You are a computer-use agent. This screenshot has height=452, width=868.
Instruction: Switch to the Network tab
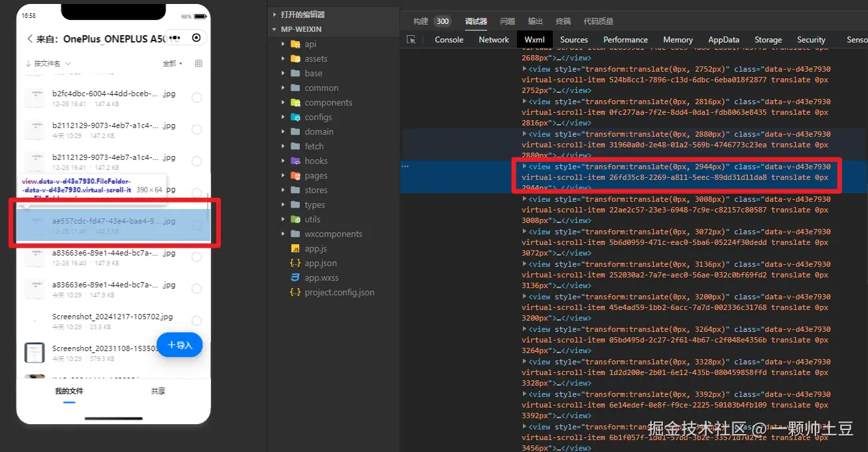[x=494, y=40]
